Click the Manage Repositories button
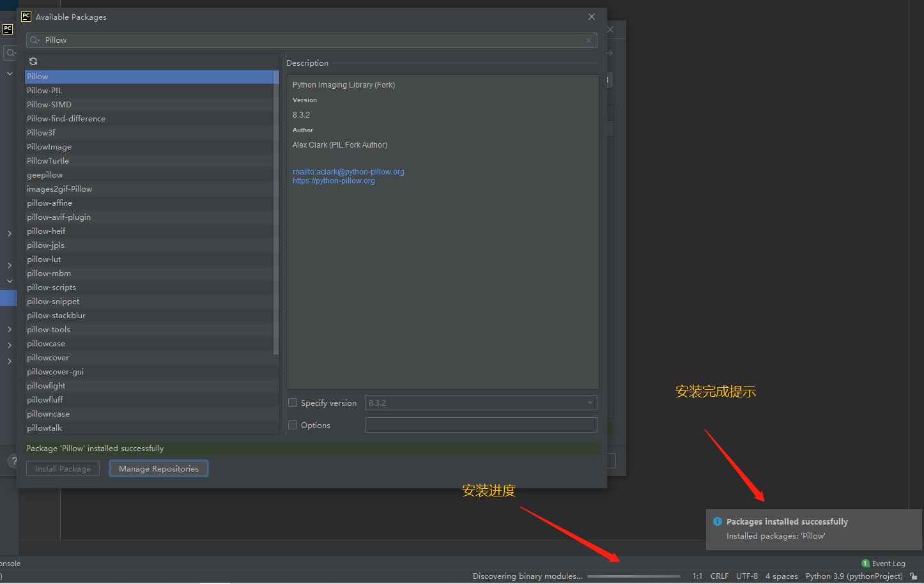The width and height of the screenshot is (924, 584). click(158, 468)
